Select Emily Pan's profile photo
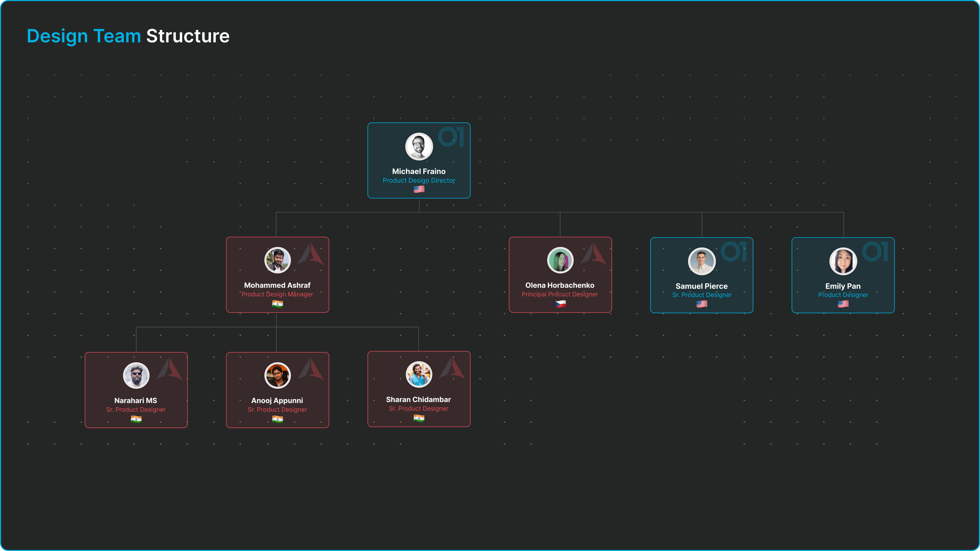980x551 pixels. [x=843, y=261]
